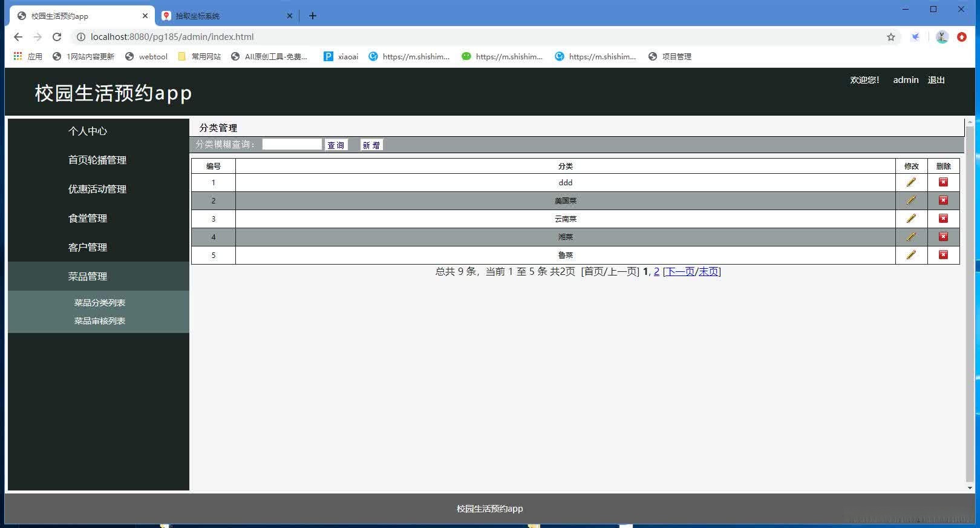Bookmark this page with the star icon
Image resolution: width=980 pixels, height=528 pixels.
(891, 37)
